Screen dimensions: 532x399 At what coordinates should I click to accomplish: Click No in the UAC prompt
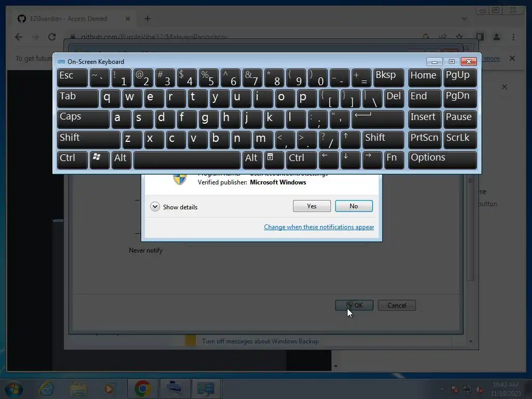353,206
